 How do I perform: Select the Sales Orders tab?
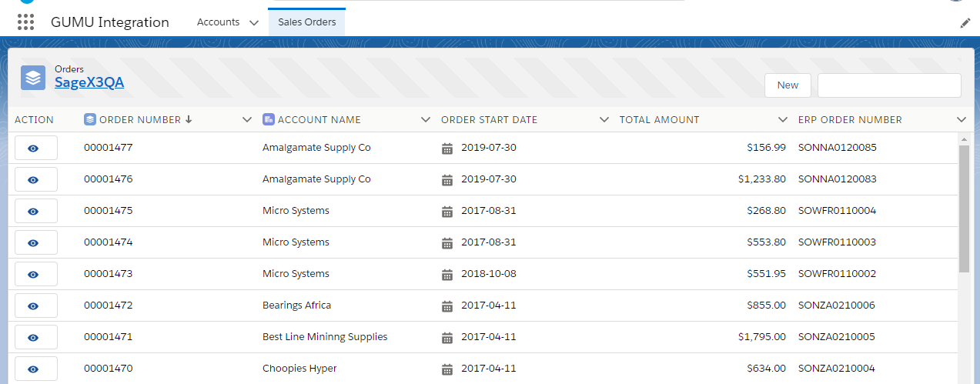coord(306,22)
